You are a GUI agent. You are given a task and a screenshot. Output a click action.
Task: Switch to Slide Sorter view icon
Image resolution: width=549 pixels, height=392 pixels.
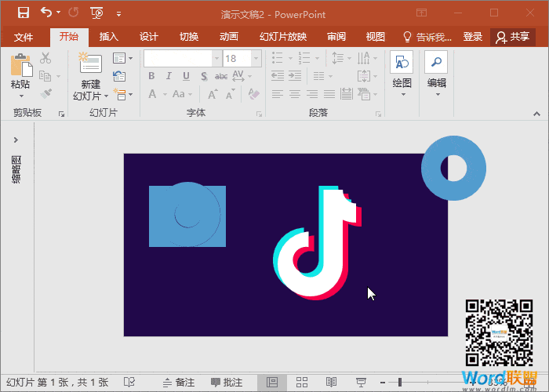[x=302, y=383]
